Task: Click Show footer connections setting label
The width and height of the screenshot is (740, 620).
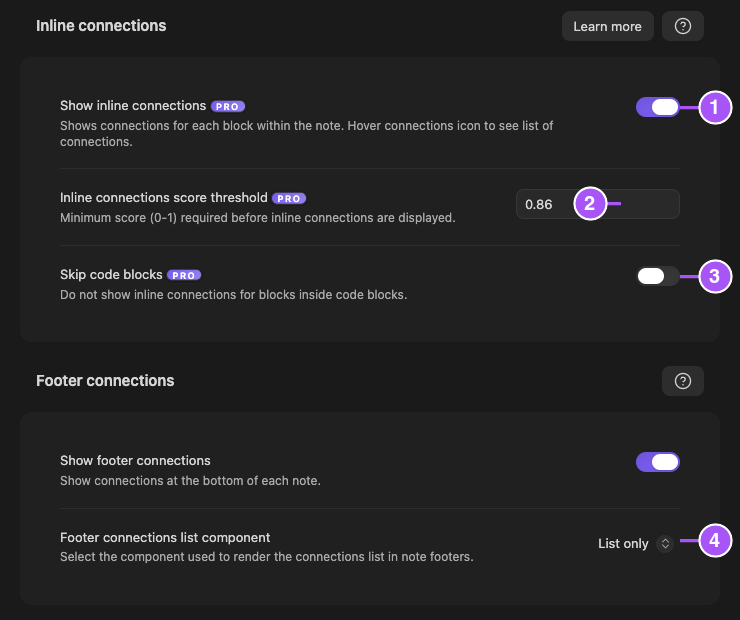Action: [135, 461]
